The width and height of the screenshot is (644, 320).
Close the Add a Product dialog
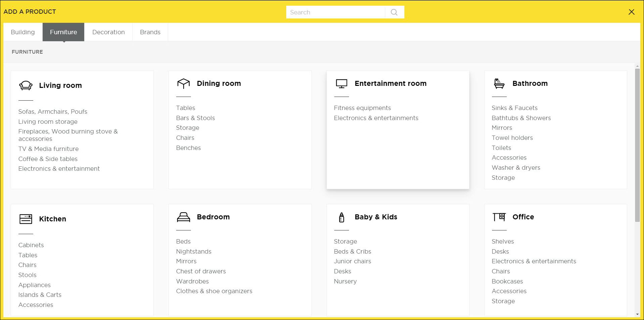631,12
